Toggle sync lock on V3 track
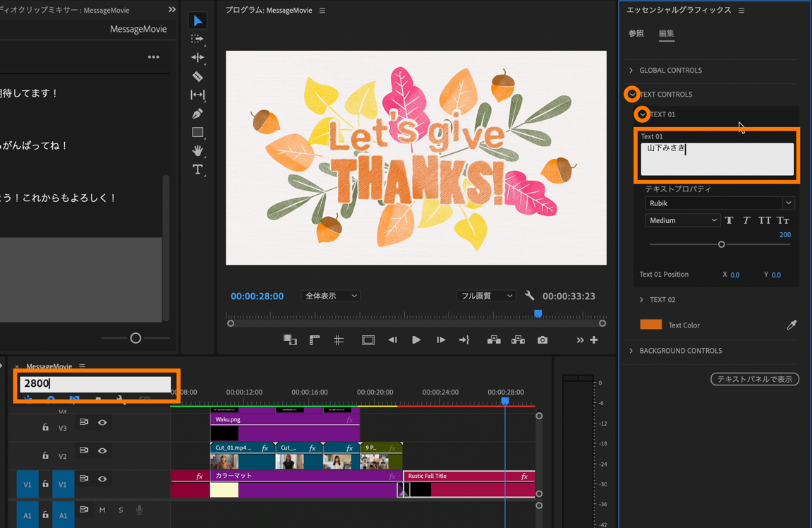 [84, 422]
